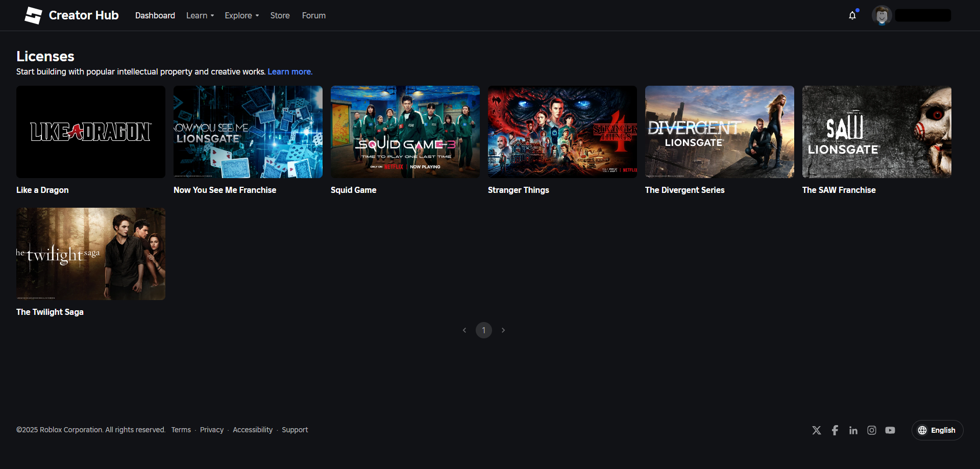Click the 'Stranger Things' title text
This screenshot has height=469, width=980.
(519, 190)
